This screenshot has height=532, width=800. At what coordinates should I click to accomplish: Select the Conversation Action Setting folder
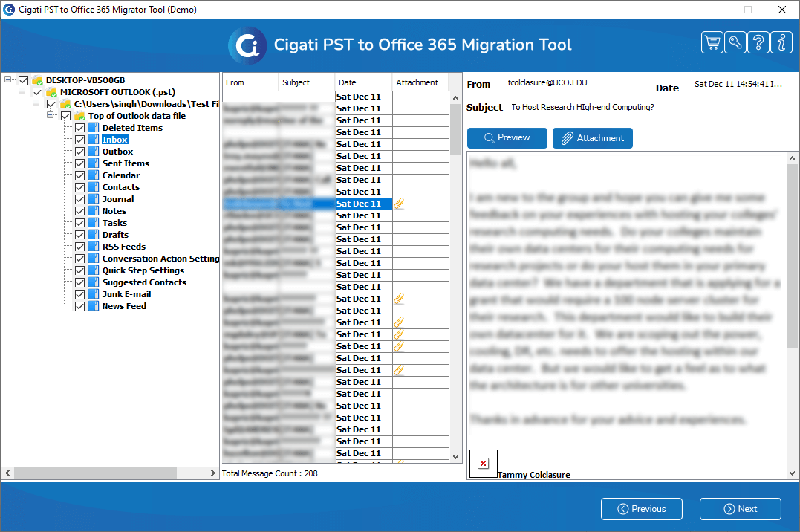(x=160, y=259)
